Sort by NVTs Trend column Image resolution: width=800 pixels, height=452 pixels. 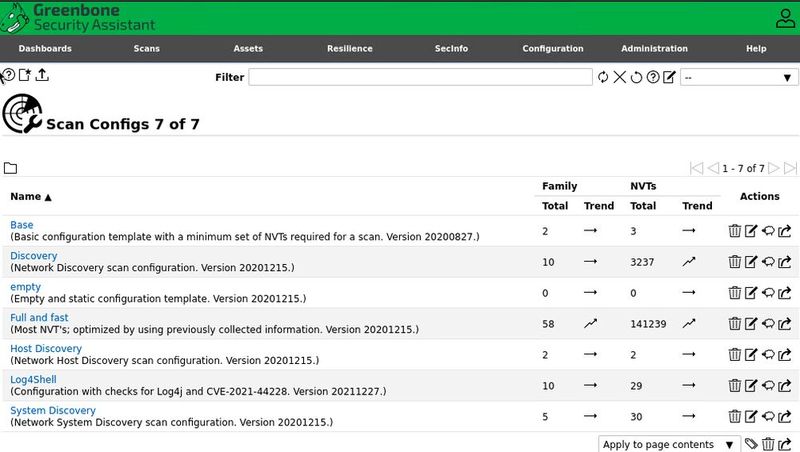point(697,206)
